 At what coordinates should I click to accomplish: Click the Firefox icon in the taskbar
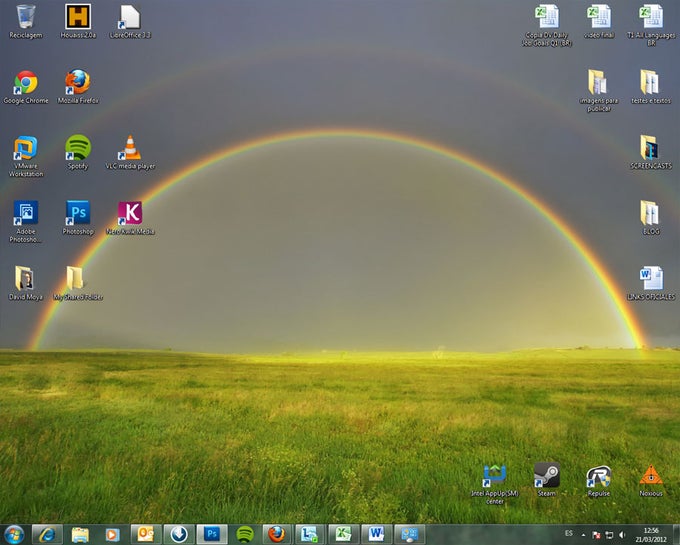(278, 535)
